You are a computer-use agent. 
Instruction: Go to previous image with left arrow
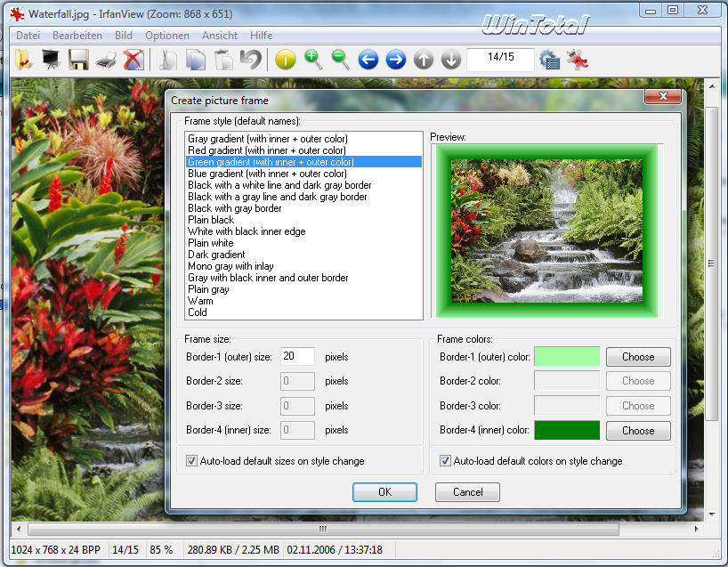[368, 60]
